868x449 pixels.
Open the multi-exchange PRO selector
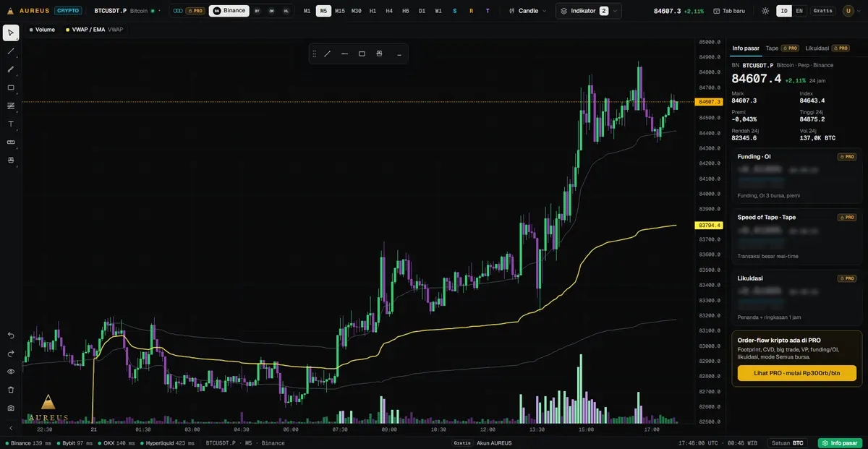pyautogui.click(x=189, y=11)
